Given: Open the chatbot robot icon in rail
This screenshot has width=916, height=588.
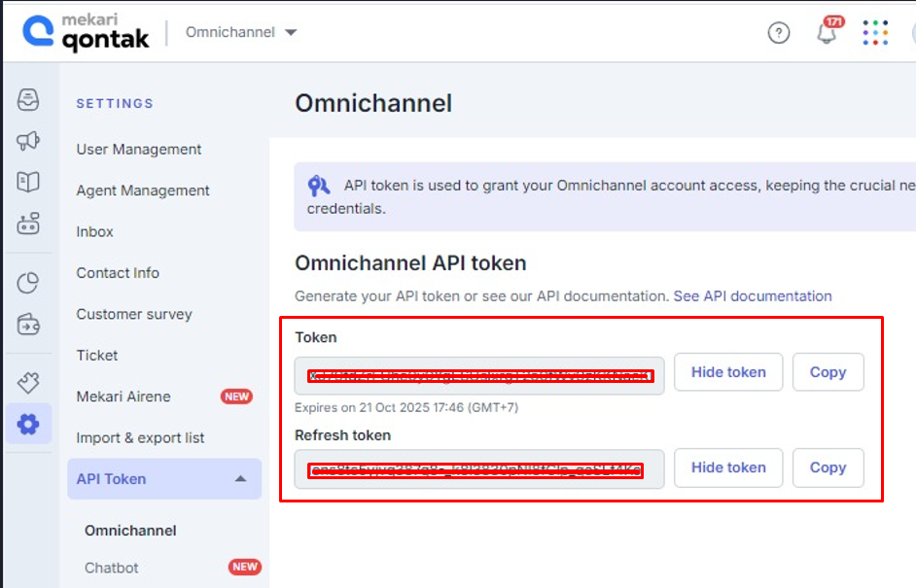Looking at the screenshot, I should click(x=28, y=224).
